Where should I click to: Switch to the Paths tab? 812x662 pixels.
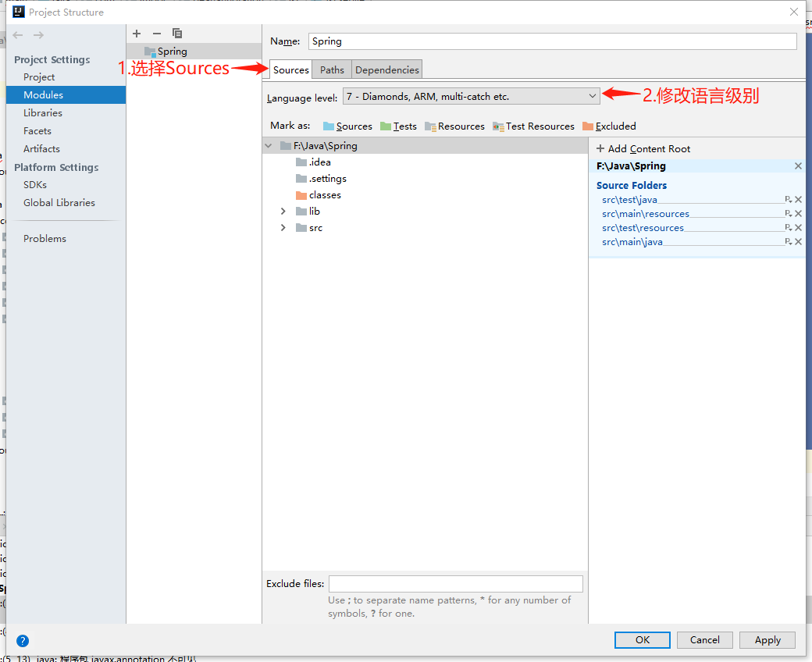click(332, 70)
